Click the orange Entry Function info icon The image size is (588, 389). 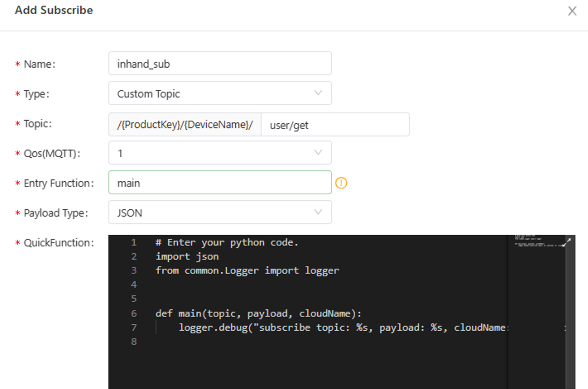pyautogui.click(x=341, y=183)
